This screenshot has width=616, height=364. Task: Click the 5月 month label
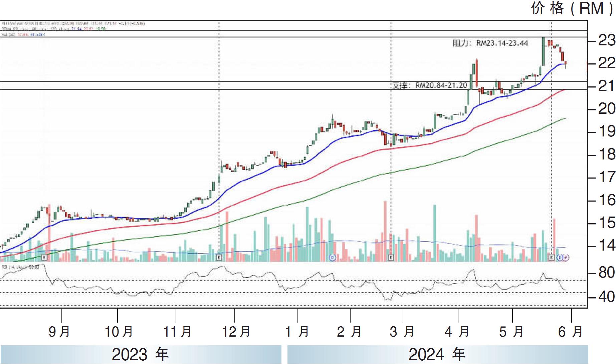pyautogui.click(x=511, y=332)
